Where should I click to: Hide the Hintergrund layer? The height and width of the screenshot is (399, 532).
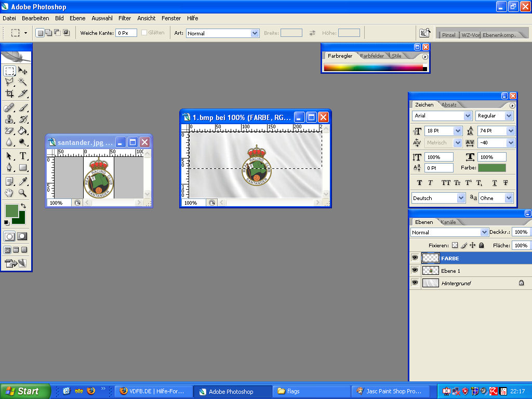click(x=415, y=283)
